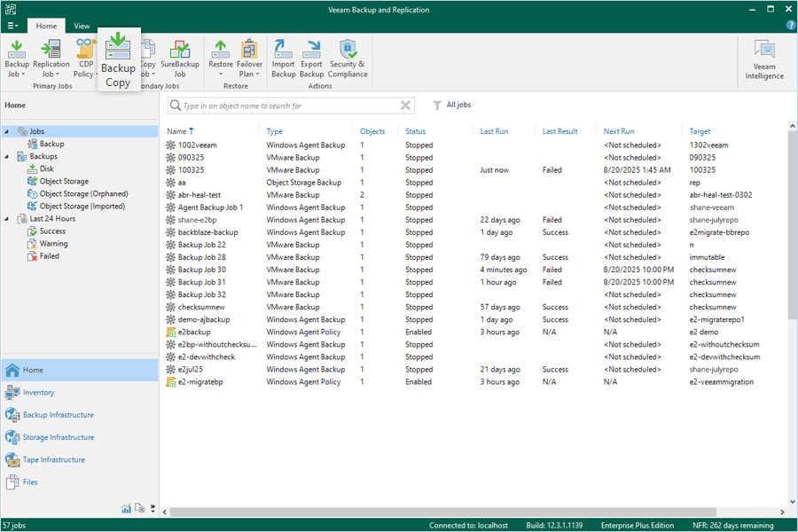Click the chart icon below navigation pane
Image resolution: width=798 pixels, height=532 pixels.
126,508
